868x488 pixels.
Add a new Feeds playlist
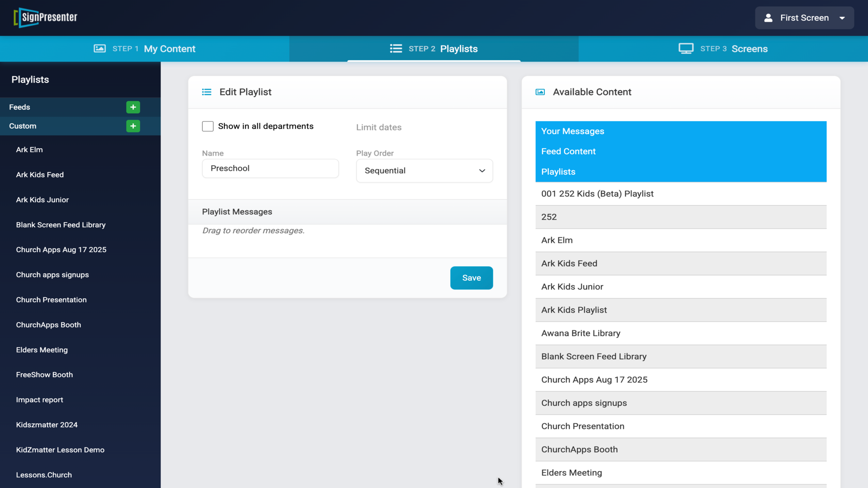pos(133,107)
